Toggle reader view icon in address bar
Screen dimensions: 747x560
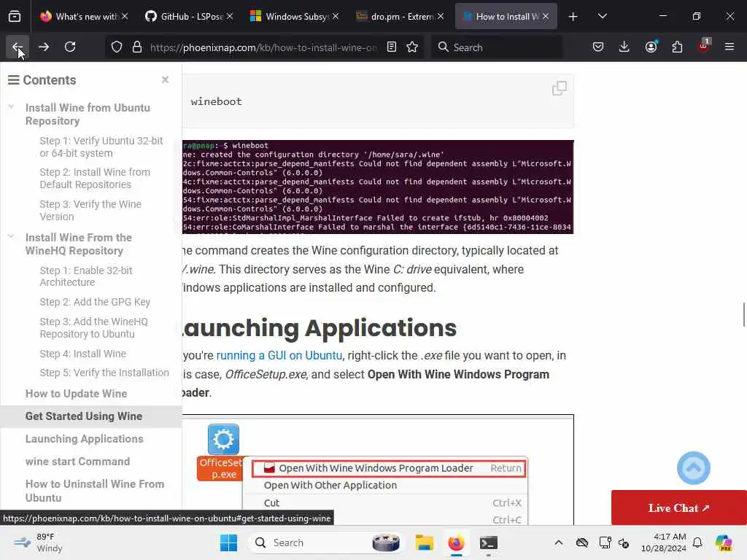click(x=392, y=47)
